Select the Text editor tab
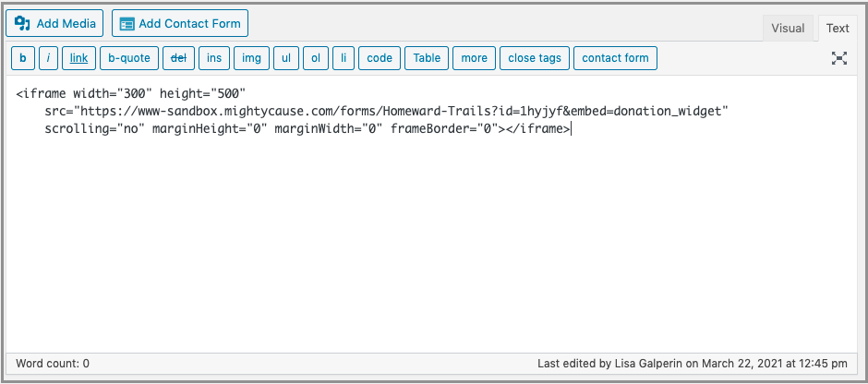This screenshot has height=384, width=868. click(838, 29)
